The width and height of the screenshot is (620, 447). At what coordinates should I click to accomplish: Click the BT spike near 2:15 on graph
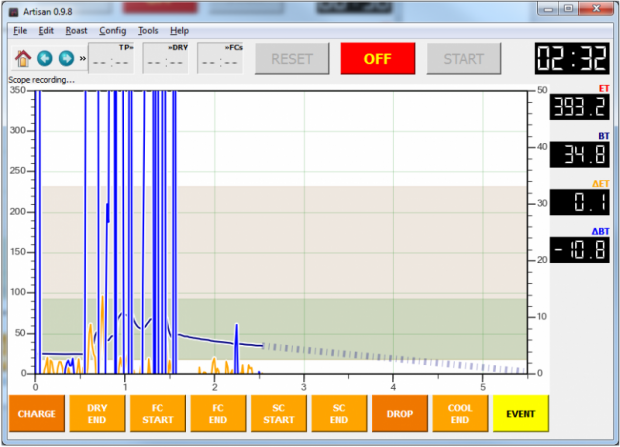[x=236, y=347]
